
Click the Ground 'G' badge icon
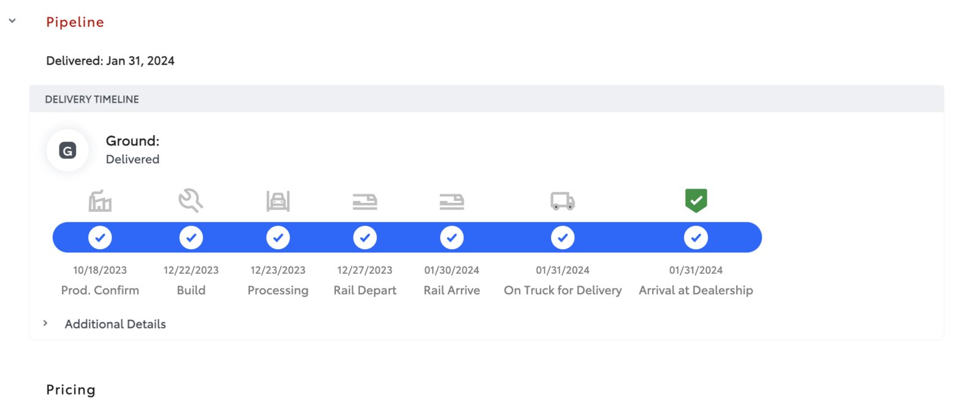click(x=67, y=150)
